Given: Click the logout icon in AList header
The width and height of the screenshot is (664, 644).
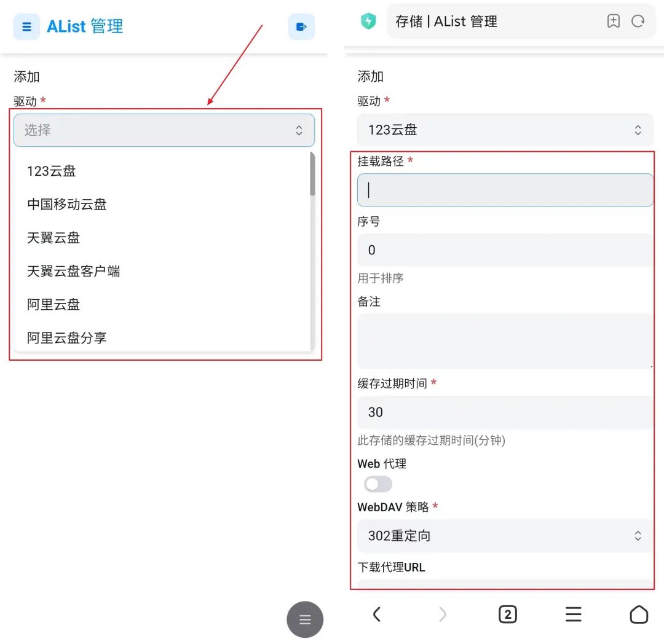Looking at the screenshot, I should point(301,27).
